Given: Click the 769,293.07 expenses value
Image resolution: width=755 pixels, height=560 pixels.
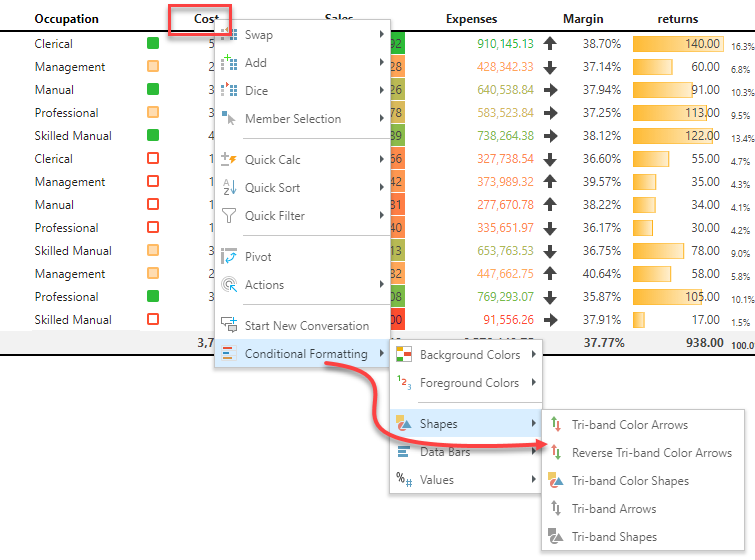Looking at the screenshot, I should point(505,297).
